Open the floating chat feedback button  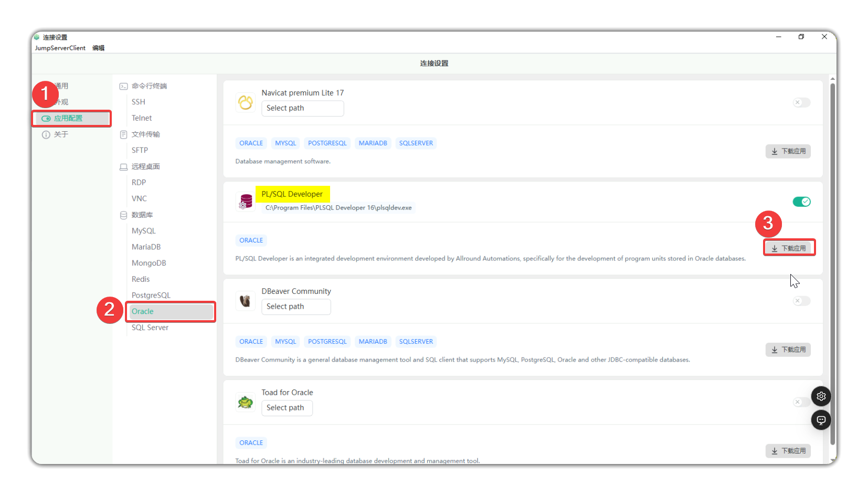coord(821,420)
